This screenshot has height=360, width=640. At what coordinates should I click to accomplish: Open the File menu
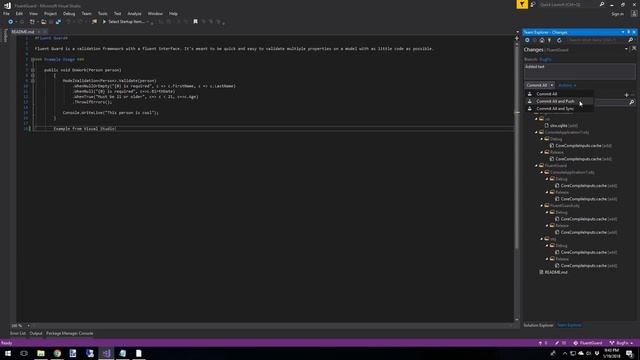pyautogui.click(x=7, y=13)
